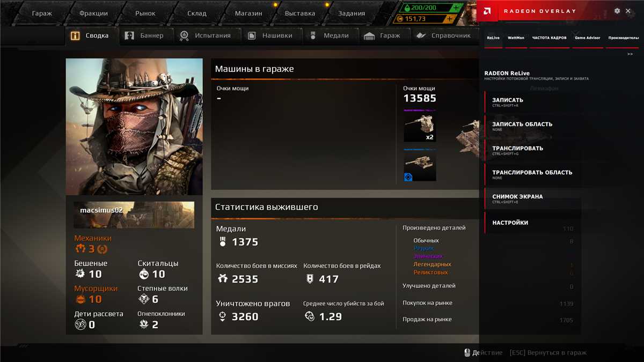The width and height of the screenshot is (644, 362).
Task: Click the orange coin currency icon
Action: pos(399,19)
